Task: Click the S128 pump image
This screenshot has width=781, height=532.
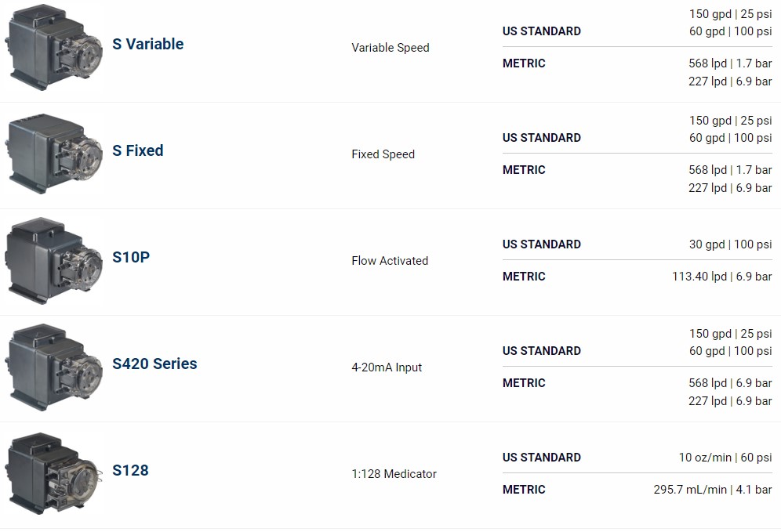Action: (x=53, y=473)
